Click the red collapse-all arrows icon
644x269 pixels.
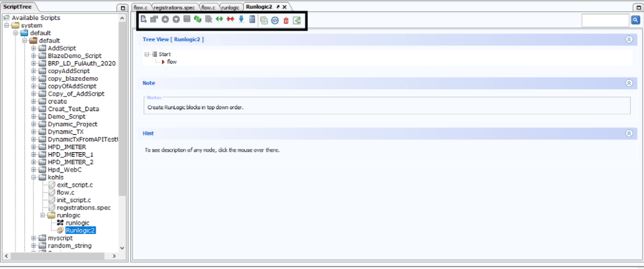pos(231,19)
